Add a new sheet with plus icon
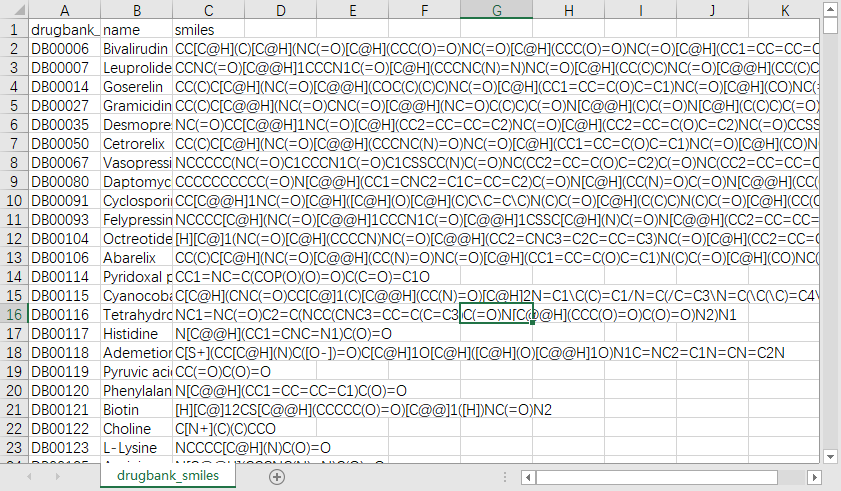 277,477
